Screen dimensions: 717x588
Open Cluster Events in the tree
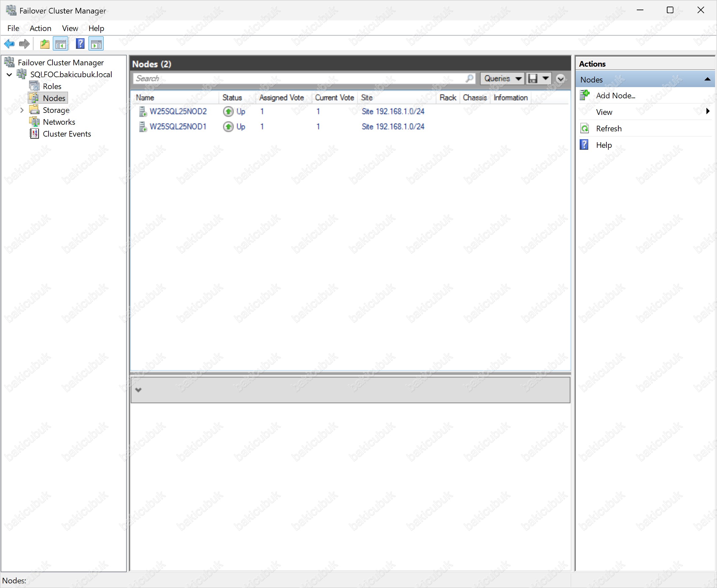[67, 134]
